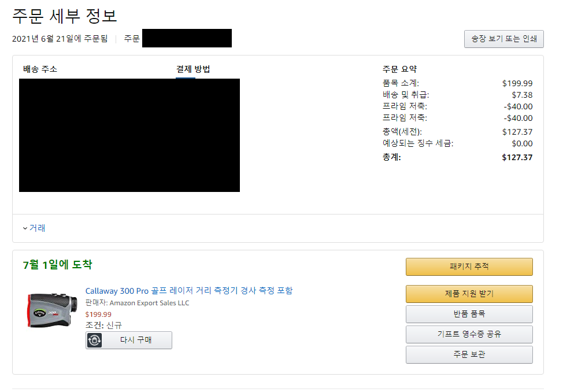
Task: Track package with 패키지 추적 button
Action: point(469,267)
